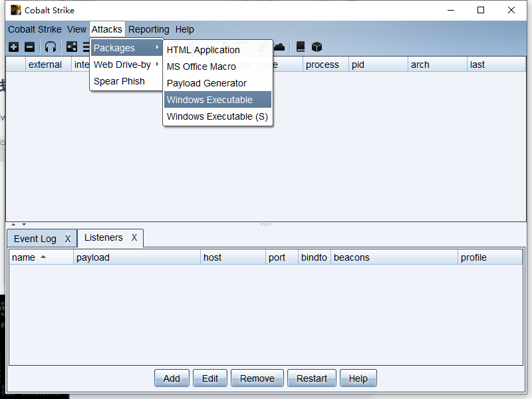
Task: Click the Remove listener button
Action: coord(257,378)
